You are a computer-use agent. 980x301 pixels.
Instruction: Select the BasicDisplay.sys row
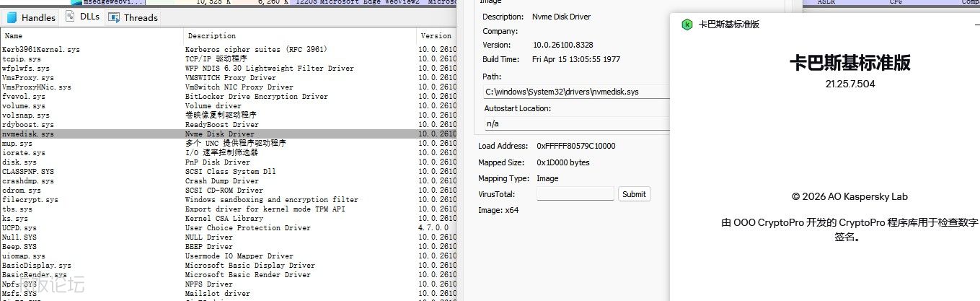(x=229, y=265)
